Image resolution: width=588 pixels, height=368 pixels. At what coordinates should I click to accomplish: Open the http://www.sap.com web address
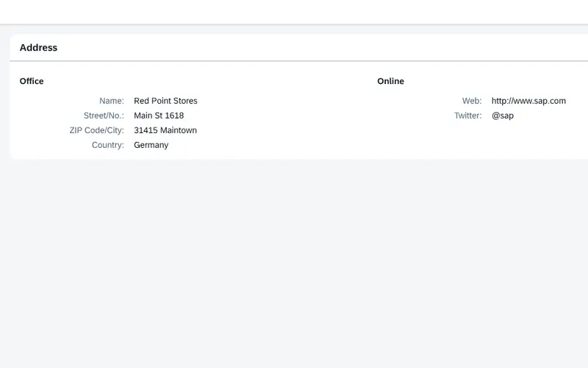pyautogui.click(x=528, y=101)
